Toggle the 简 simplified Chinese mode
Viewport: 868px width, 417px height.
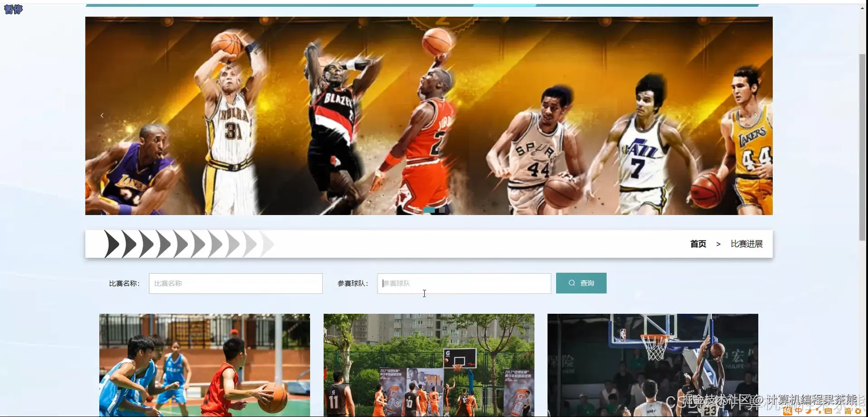point(848,411)
